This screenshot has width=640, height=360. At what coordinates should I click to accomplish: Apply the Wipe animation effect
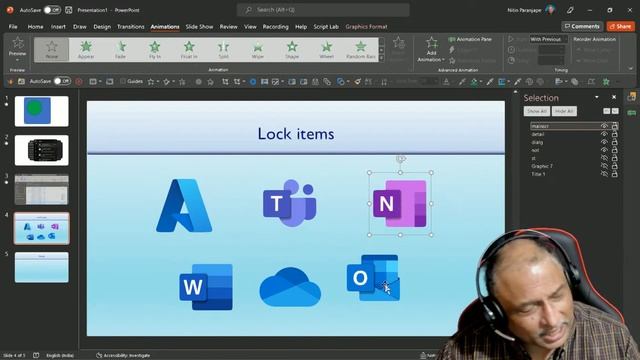coord(258,49)
